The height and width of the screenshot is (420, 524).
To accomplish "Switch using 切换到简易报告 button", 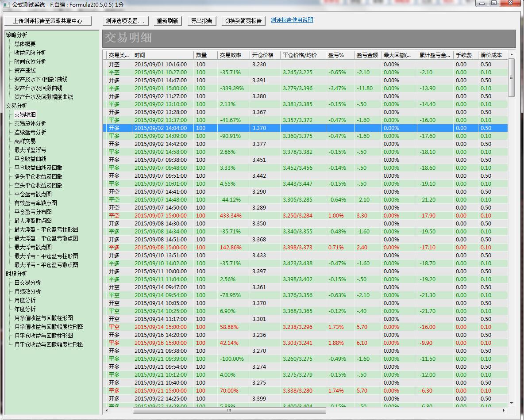I will (243, 21).
